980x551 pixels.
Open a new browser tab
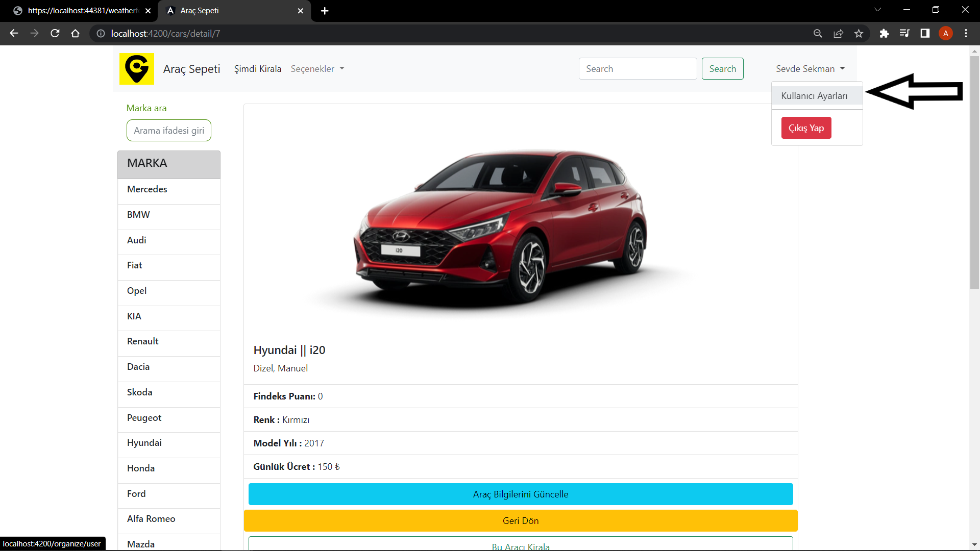coord(325,11)
